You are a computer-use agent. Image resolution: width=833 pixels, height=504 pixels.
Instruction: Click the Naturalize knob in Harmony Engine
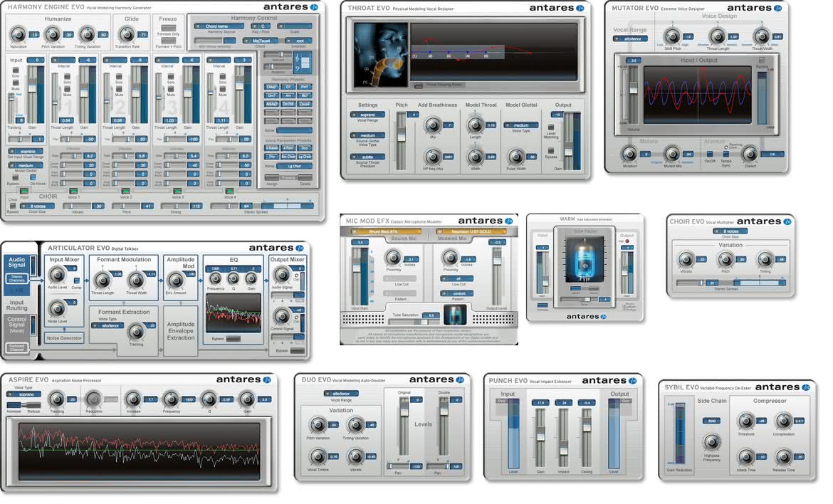[18, 35]
